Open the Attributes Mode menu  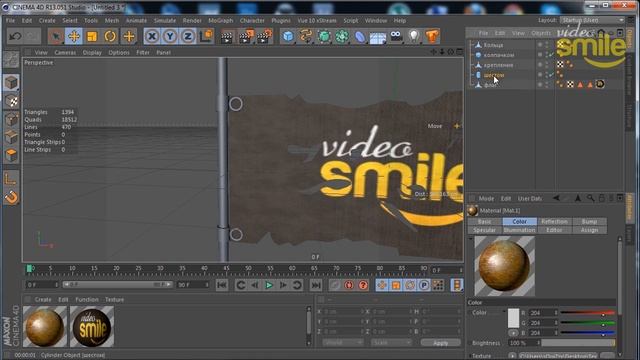(x=486, y=198)
